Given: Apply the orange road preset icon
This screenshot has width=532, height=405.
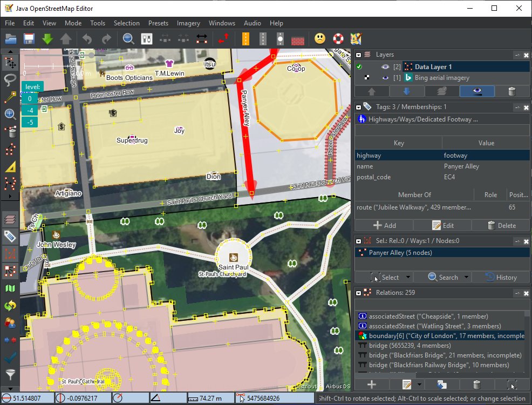Looking at the screenshot, I should coord(245,39).
